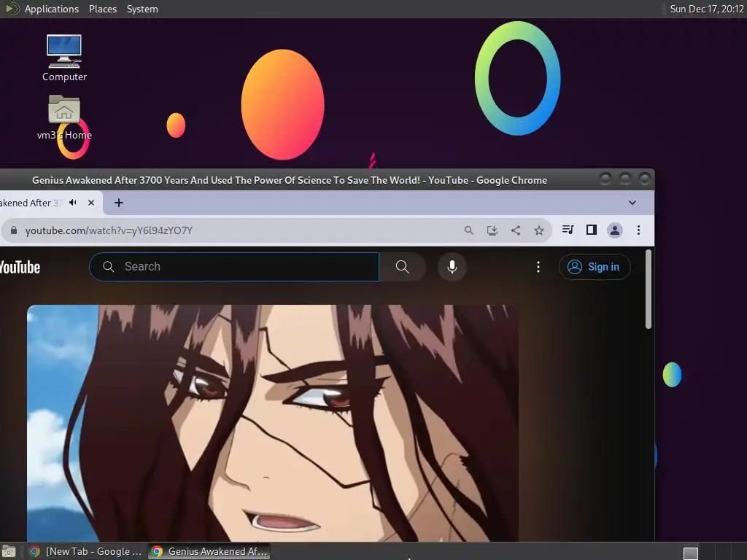Image resolution: width=747 pixels, height=560 pixels.
Task: Click the install app icon in address bar
Action: point(492,230)
